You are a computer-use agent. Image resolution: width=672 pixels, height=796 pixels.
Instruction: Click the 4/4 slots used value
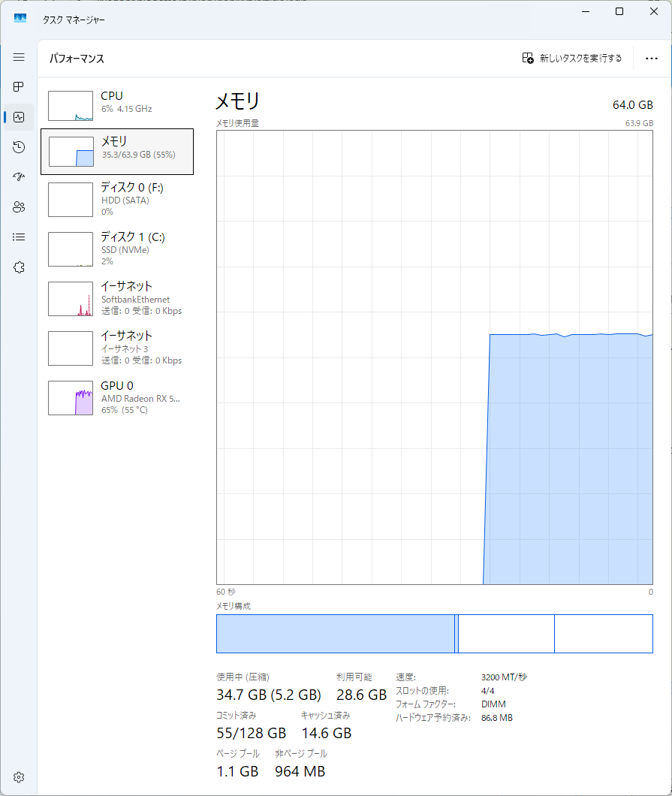pyautogui.click(x=488, y=691)
